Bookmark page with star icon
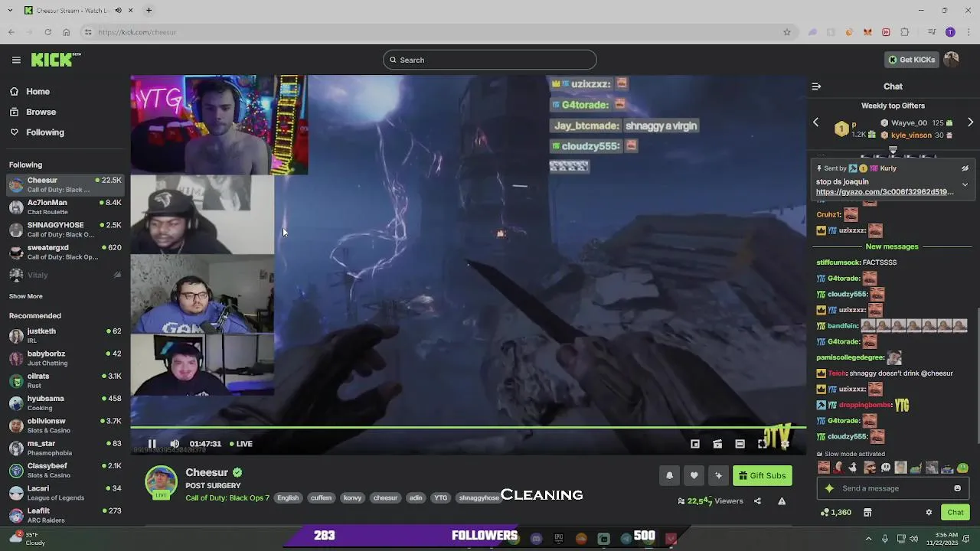The width and height of the screenshot is (980, 551). (786, 32)
